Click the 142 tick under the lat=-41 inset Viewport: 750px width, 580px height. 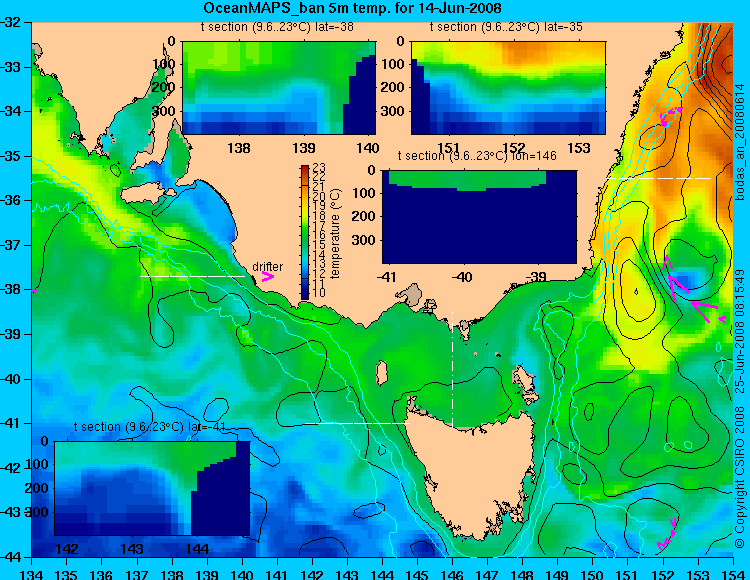tap(67, 549)
